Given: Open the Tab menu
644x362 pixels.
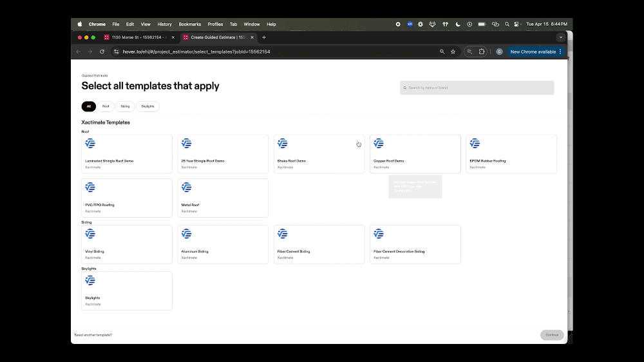Looking at the screenshot, I should pyautogui.click(x=233, y=24).
